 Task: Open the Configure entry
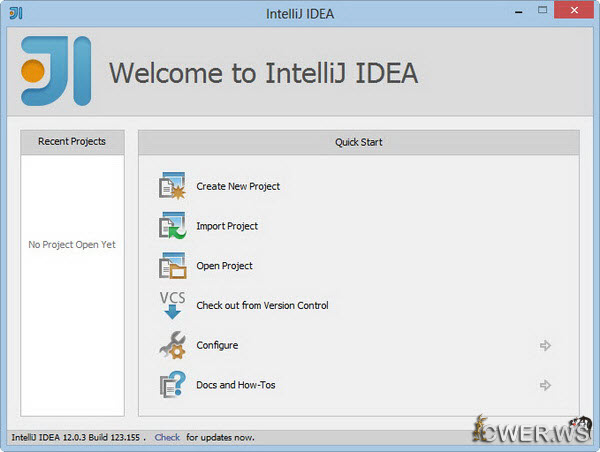pos(217,345)
